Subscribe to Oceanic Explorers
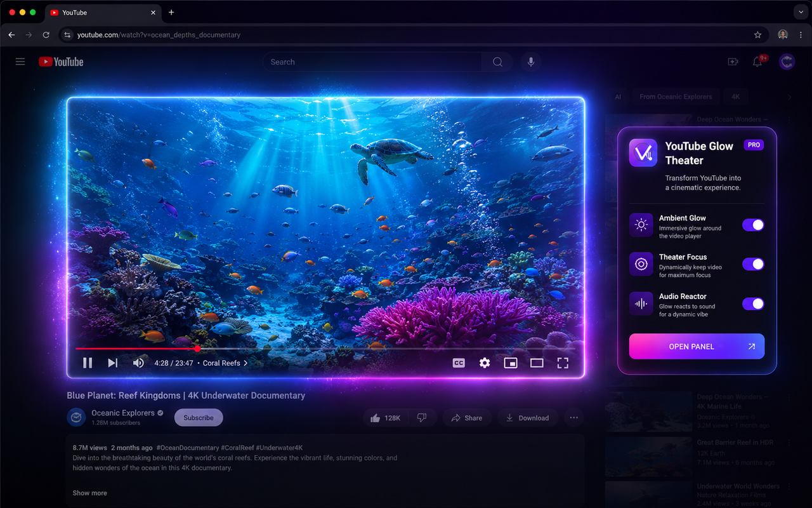 tap(199, 417)
